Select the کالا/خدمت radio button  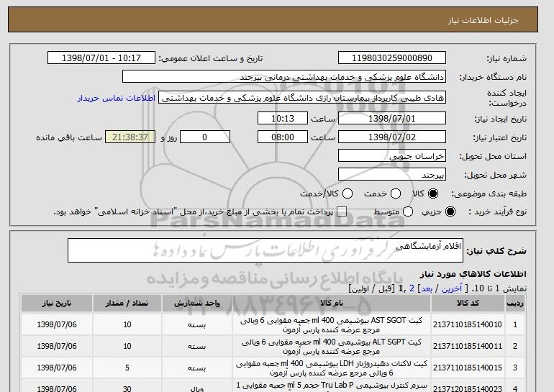[348, 193]
